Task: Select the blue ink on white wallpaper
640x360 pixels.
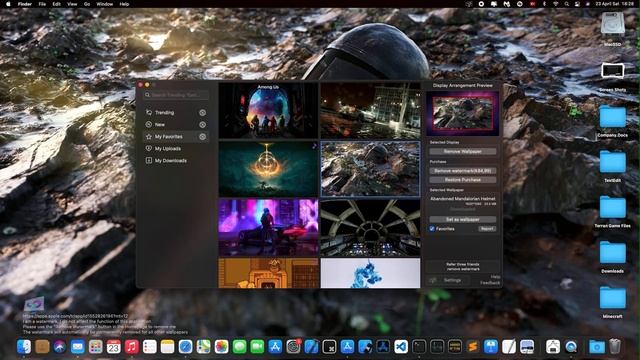Action: [x=370, y=273]
